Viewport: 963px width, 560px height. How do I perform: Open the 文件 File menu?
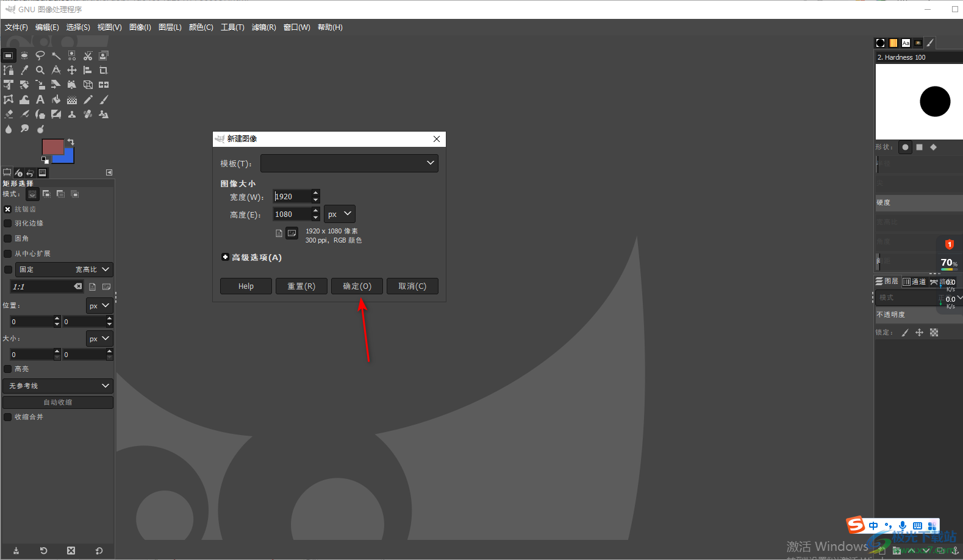click(16, 27)
